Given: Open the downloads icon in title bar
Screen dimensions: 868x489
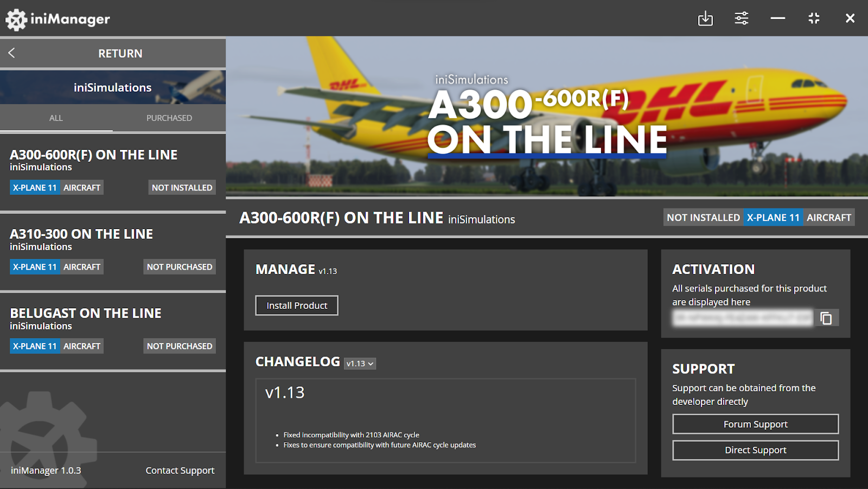Looking at the screenshot, I should pyautogui.click(x=705, y=18).
